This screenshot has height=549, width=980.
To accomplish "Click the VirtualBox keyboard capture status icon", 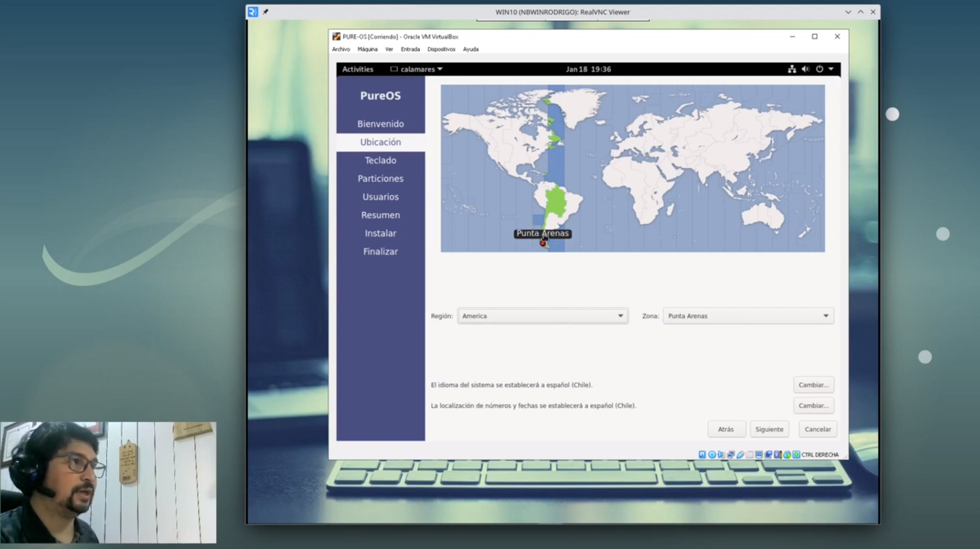I will pos(796,454).
